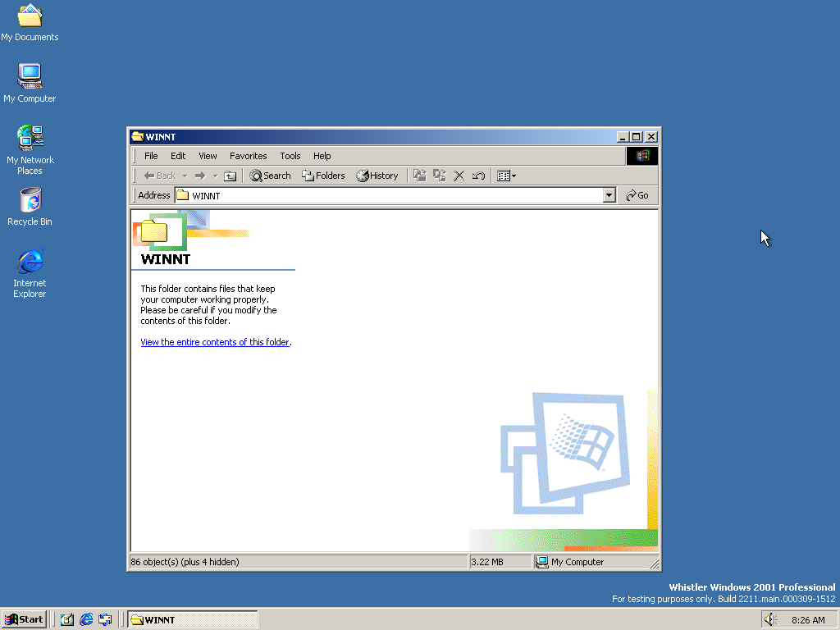Toggle the Folders pane
The width and height of the screenshot is (840, 630).
(x=323, y=176)
